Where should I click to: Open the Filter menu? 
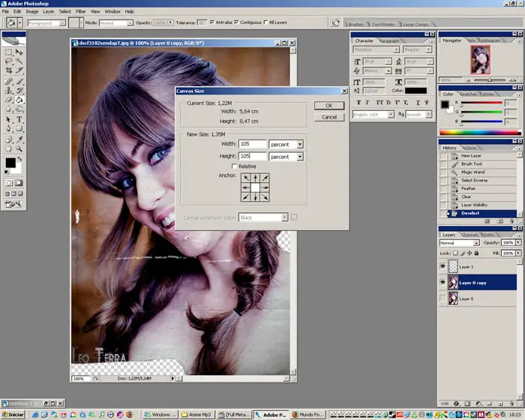(80, 11)
